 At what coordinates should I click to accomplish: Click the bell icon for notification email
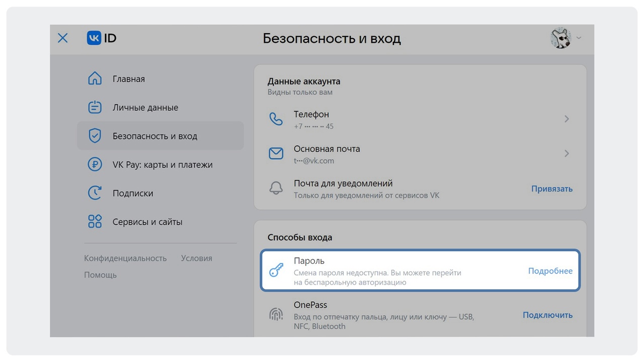point(276,188)
